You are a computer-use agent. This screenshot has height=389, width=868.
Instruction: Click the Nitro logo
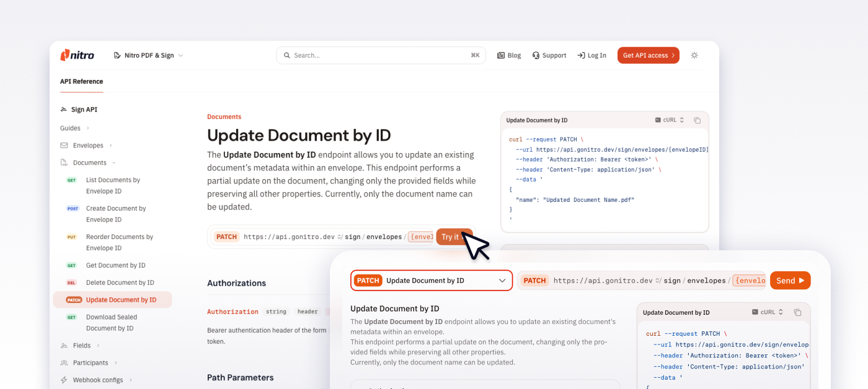click(77, 55)
